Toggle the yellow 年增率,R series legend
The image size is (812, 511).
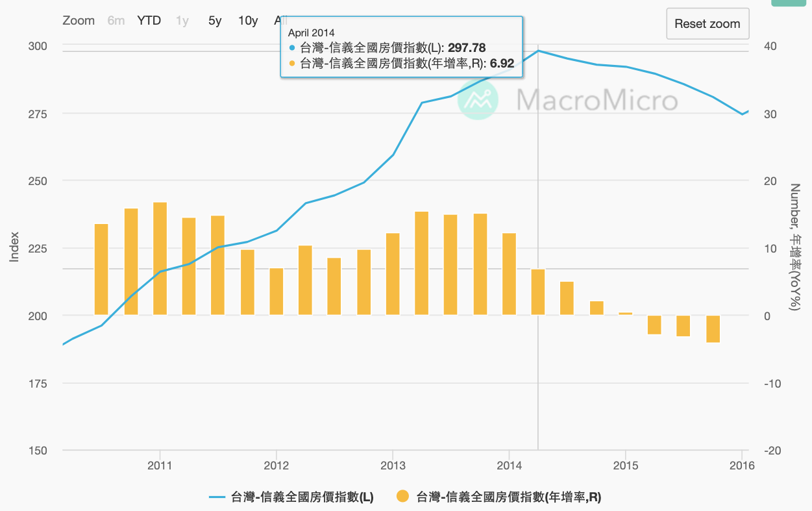click(498, 497)
